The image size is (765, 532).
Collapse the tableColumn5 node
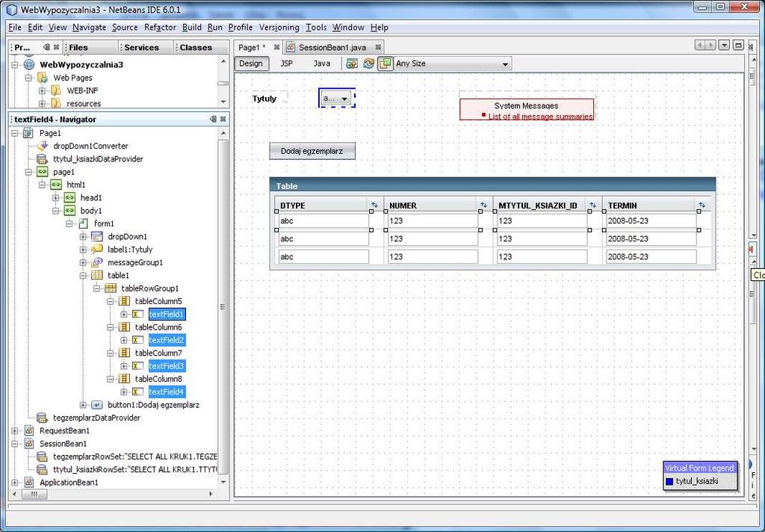click(111, 302)
